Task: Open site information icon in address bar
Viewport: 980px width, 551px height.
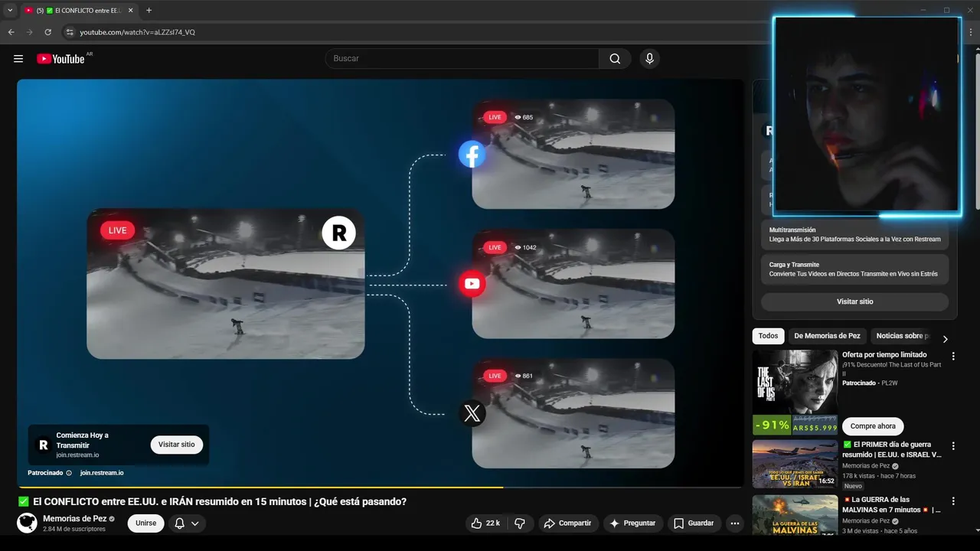Action: click(x=69, y=32)
